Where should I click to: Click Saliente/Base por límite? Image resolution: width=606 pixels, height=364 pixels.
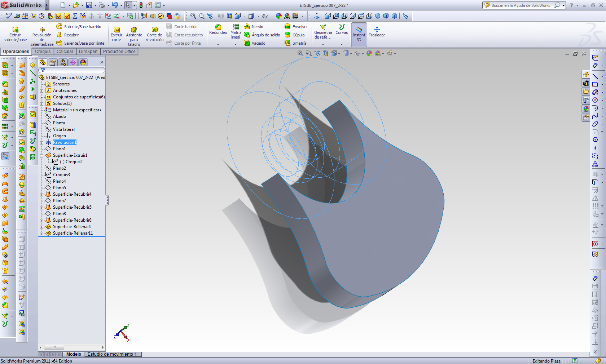[80, 43]
